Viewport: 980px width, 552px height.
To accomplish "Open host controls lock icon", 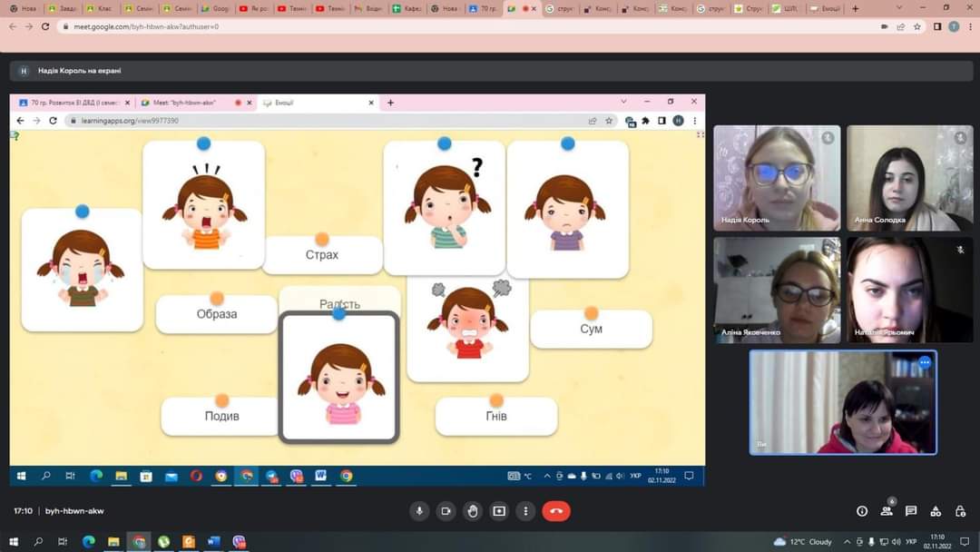I will coord(960,511).
